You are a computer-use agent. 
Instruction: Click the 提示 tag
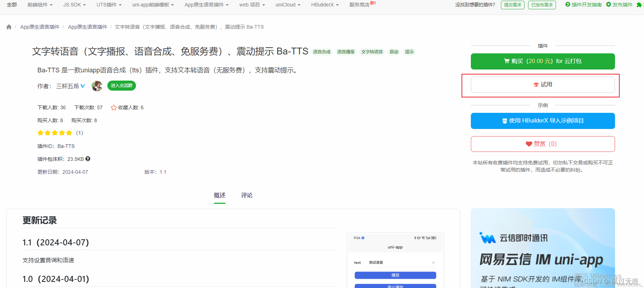pos(409,52)
